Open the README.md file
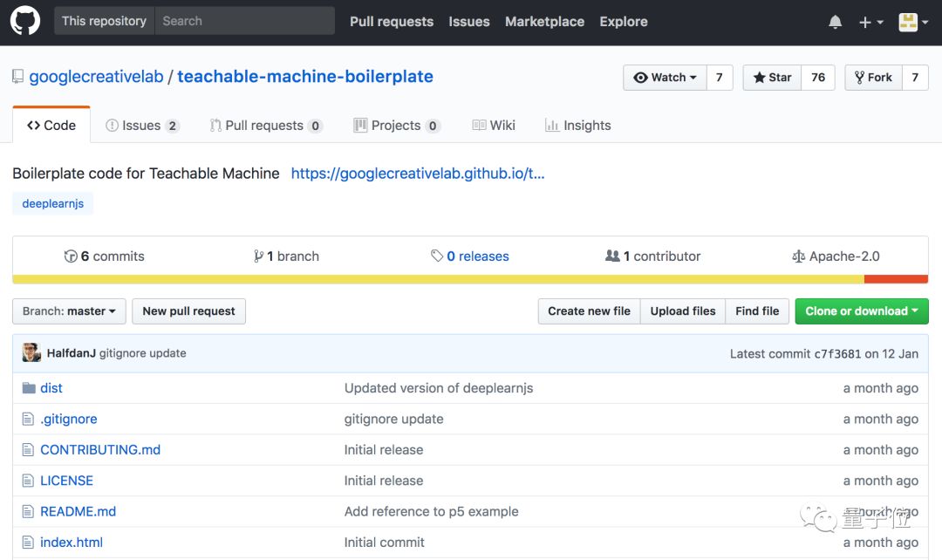The height and width of the screenshot is (560, 942). point(78,512)
